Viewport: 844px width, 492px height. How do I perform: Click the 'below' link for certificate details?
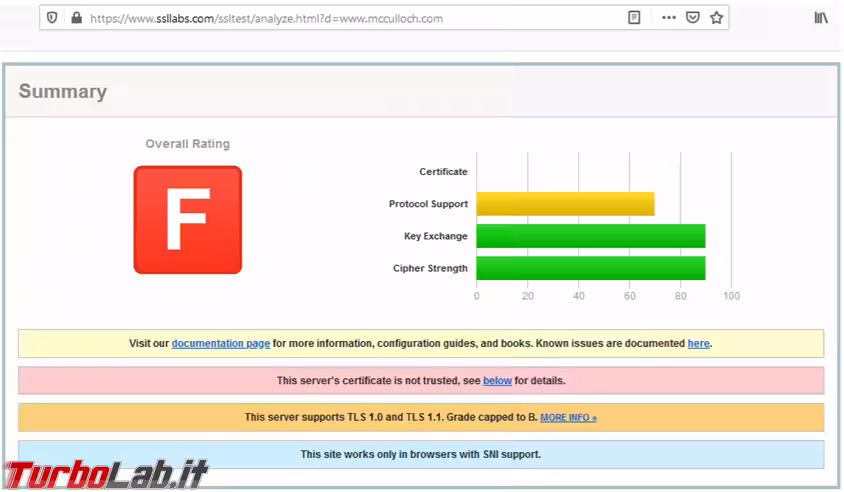497,381
